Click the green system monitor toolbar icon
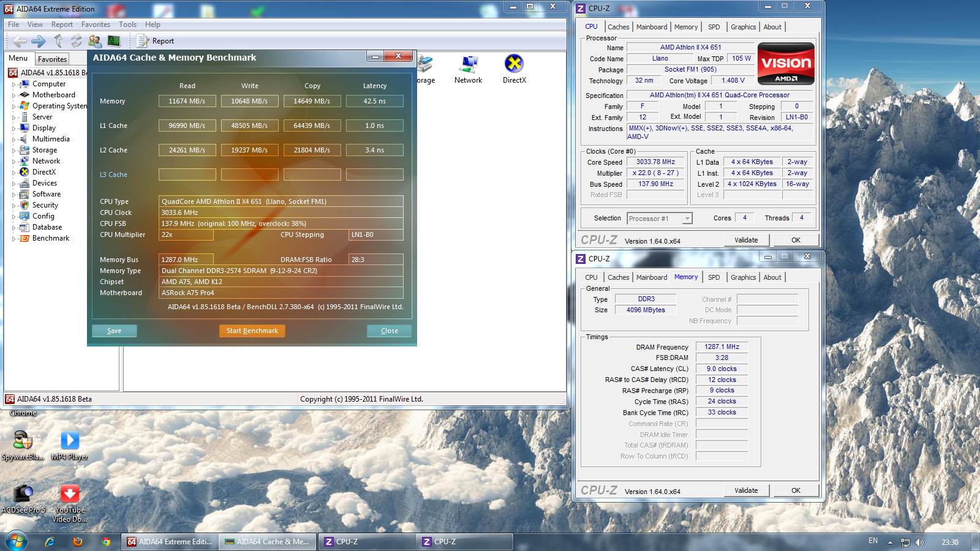Image resolution: width=980 pixels, height=551 pixels. coord(113,41)
